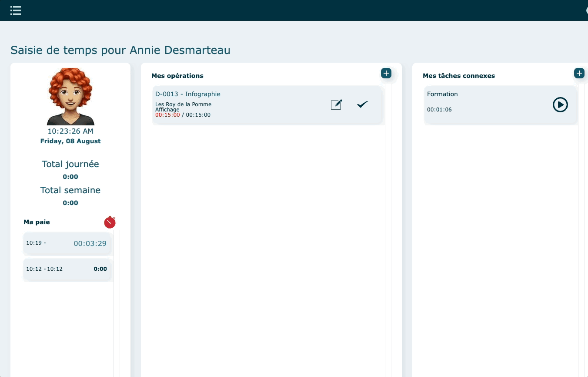Open the hamburger menu in the header
The image size is (588, 377).
(x=16, y=10)
